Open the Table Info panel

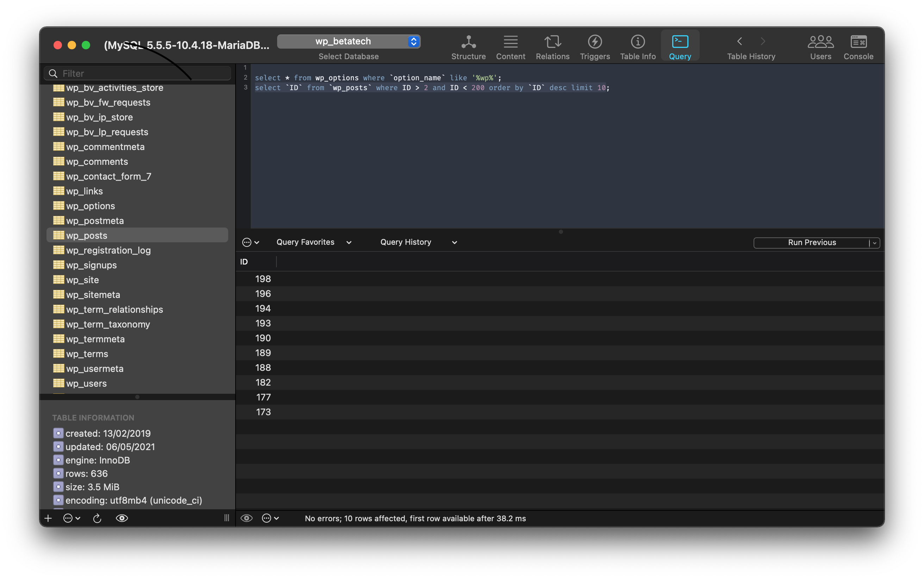tap(637, 46)
